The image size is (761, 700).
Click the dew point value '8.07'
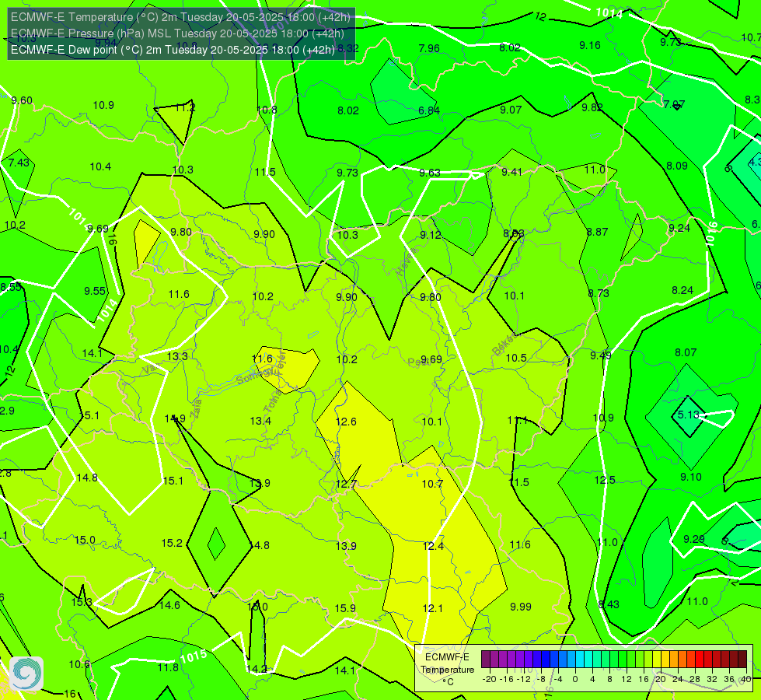686,352
